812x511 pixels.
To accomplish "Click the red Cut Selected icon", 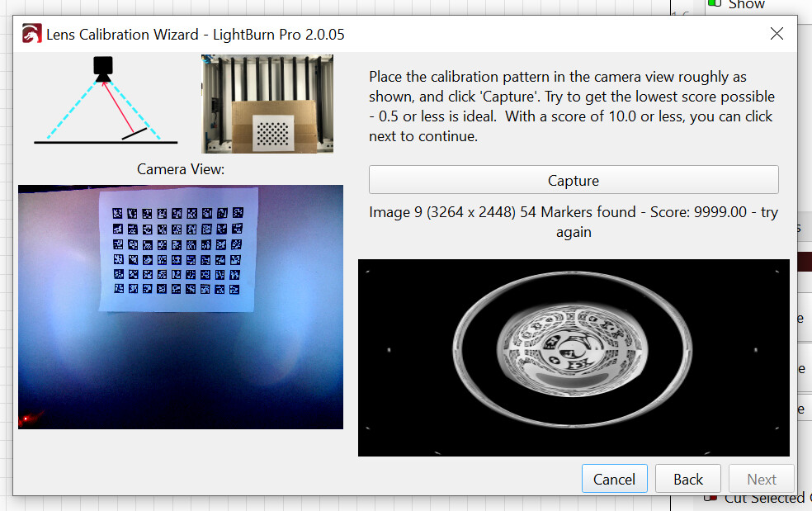I will (710, 498).
